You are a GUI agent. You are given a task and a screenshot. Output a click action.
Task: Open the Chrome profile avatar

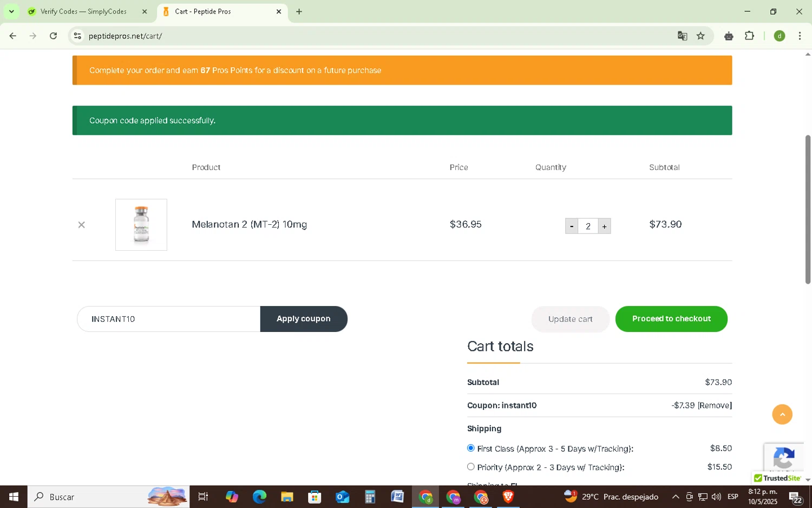point(780,36)
